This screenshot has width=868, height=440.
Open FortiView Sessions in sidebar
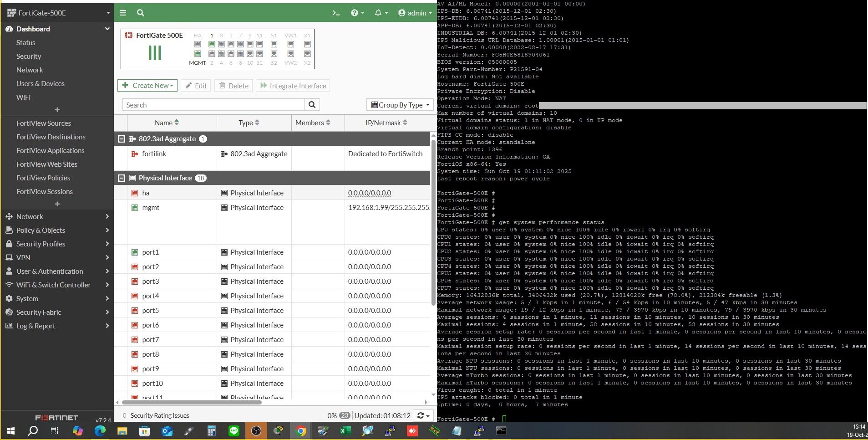pos(44,191)
